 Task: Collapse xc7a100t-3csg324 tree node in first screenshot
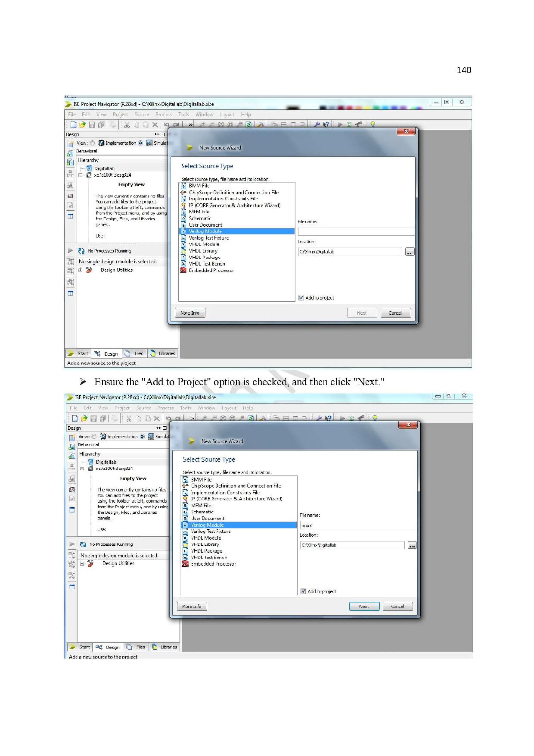click(x=80, y=175)
